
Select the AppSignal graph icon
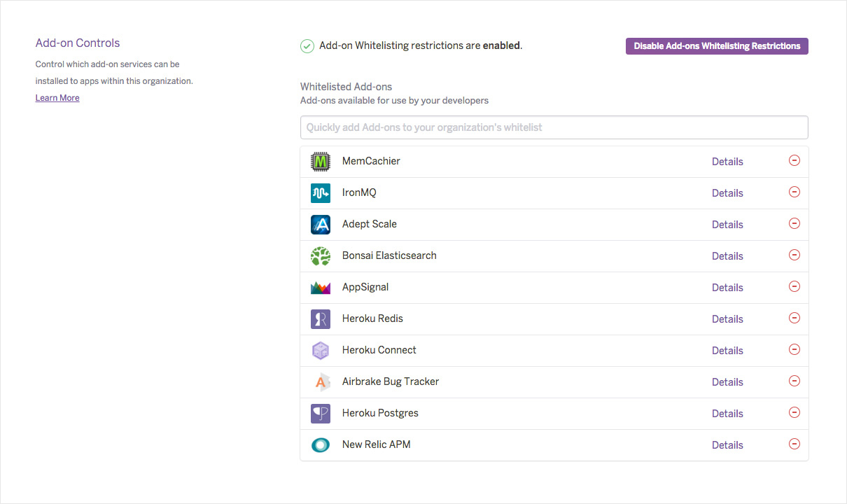320,287
